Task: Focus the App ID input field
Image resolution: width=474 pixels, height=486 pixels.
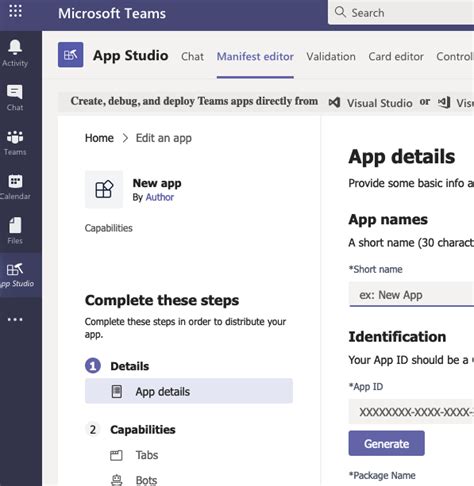Action: (x=411, y=412)
